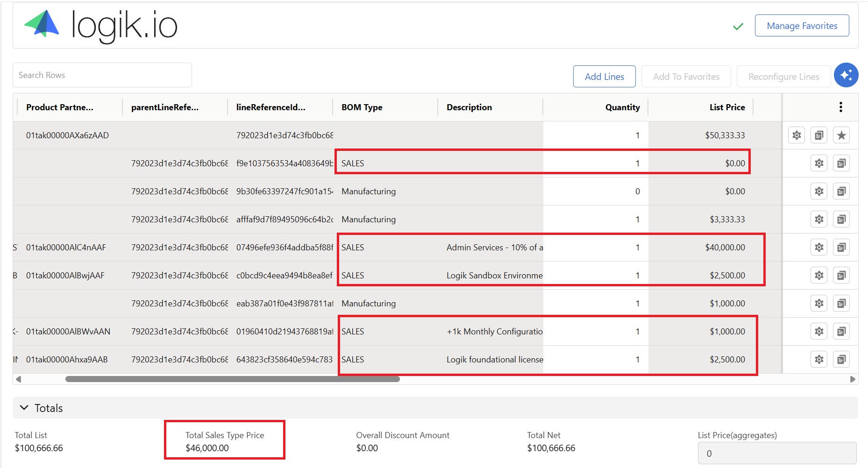Clone the $50,333.33 parent line
The image size is (868, 468).
pyautogui.click(x=819, y=135)
